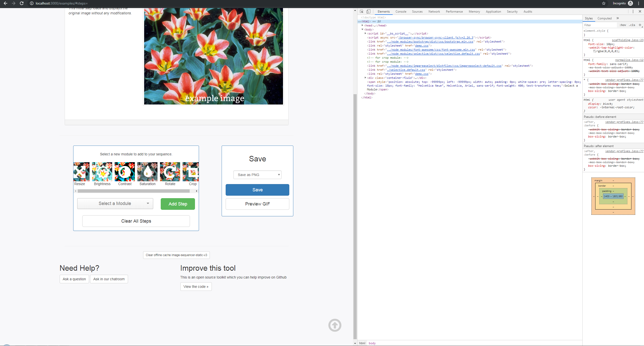Click the browser back arrow
The width and height of the screenshot is (644, 346).
pyautogui.click(x=6, y=3)
